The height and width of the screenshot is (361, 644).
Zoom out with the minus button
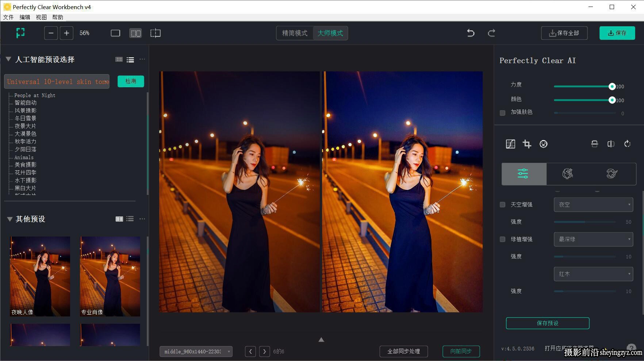click(51, 33)
